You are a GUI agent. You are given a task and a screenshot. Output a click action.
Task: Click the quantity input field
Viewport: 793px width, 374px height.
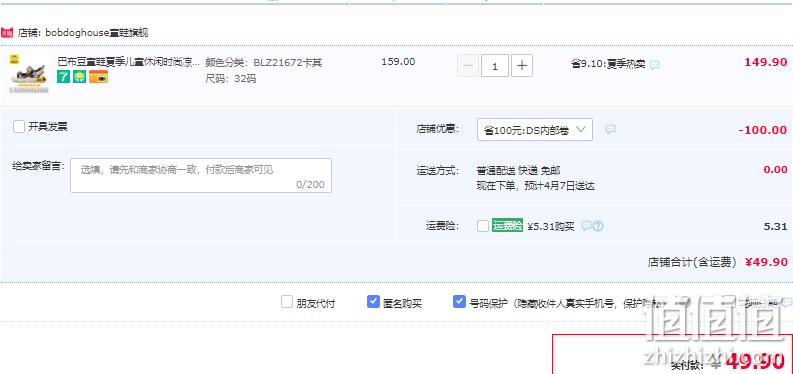point(495,66)
